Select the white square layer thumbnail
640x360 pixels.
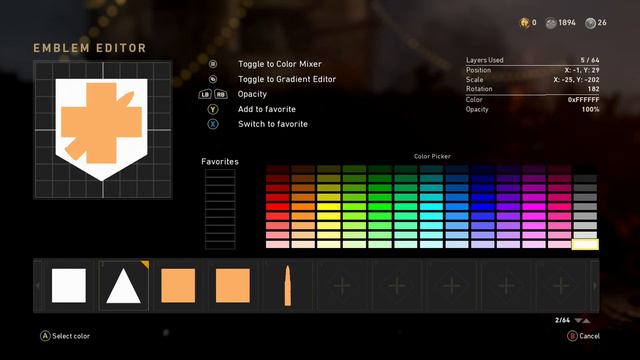pyautogui.click(x=69, y=286)
